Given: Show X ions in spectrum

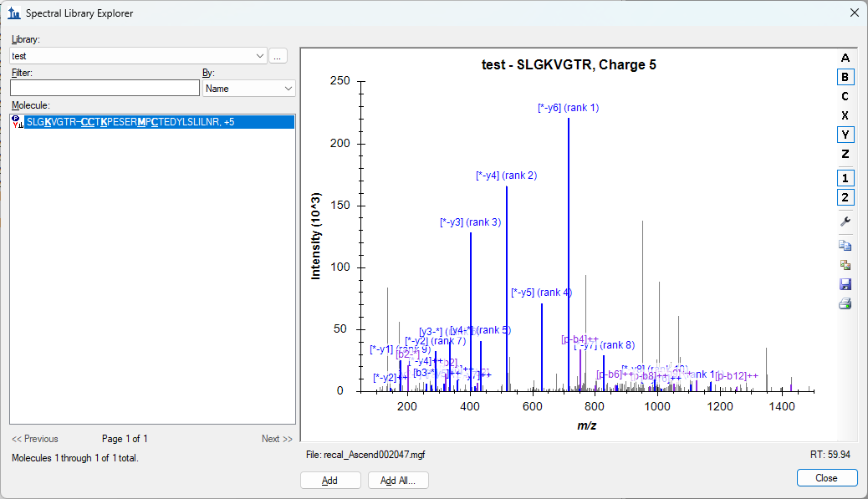Looking at the screenshot, I should 845,115.
